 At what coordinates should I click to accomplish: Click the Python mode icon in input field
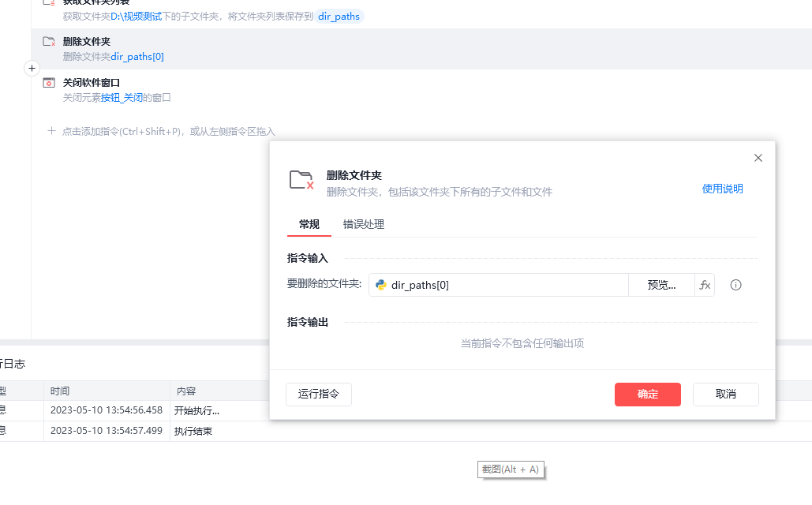point(381,285)
